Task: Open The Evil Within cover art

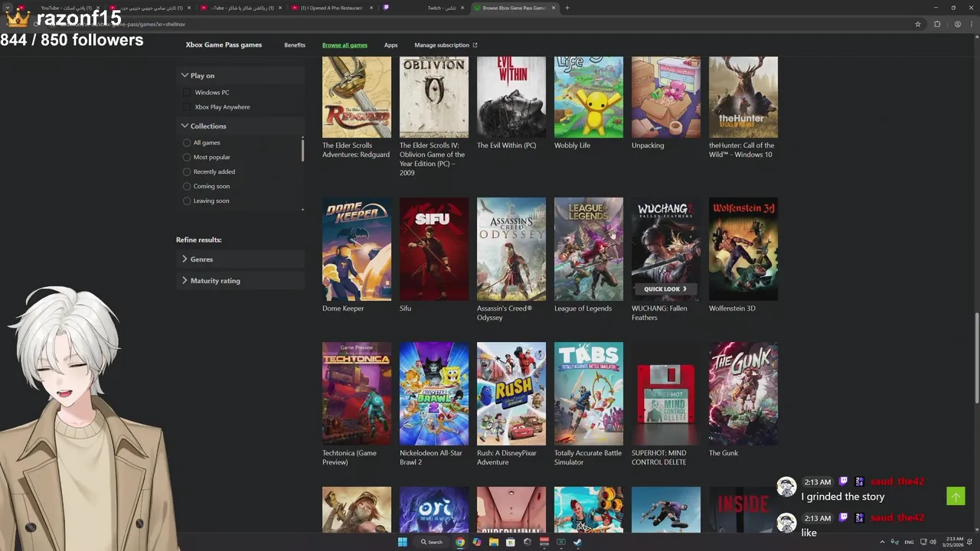Action: click(x=511, y=97)
